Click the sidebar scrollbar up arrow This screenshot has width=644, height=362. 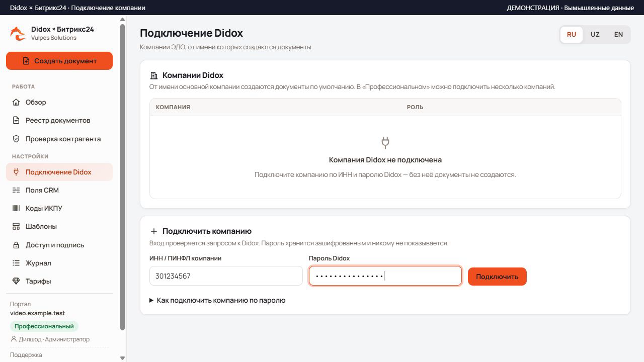[x=123, y=20]
